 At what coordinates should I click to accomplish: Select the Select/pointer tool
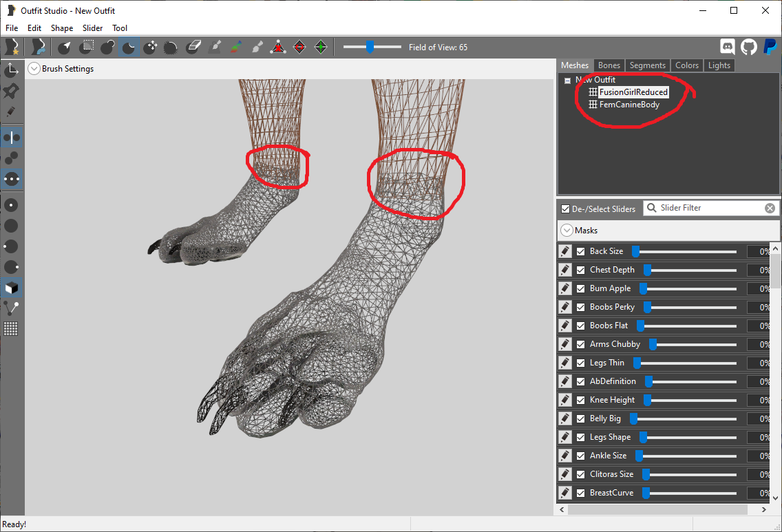[x=64, y=47]
